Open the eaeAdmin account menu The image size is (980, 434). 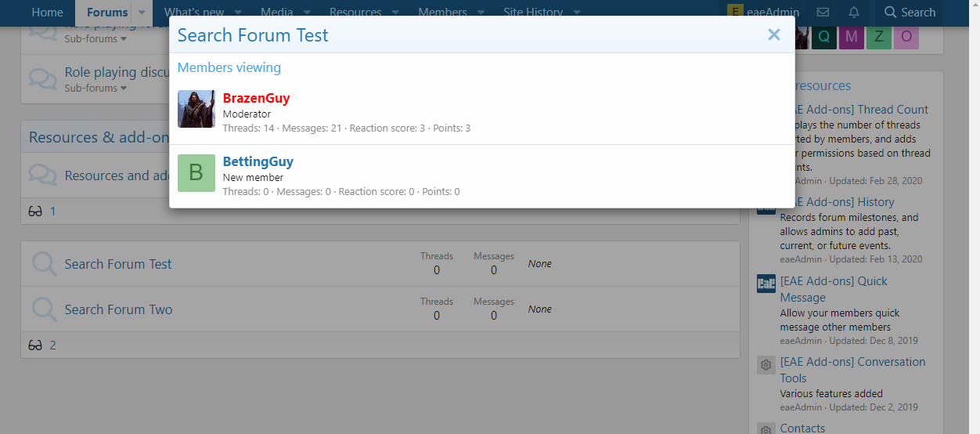(x=763, y=13)
